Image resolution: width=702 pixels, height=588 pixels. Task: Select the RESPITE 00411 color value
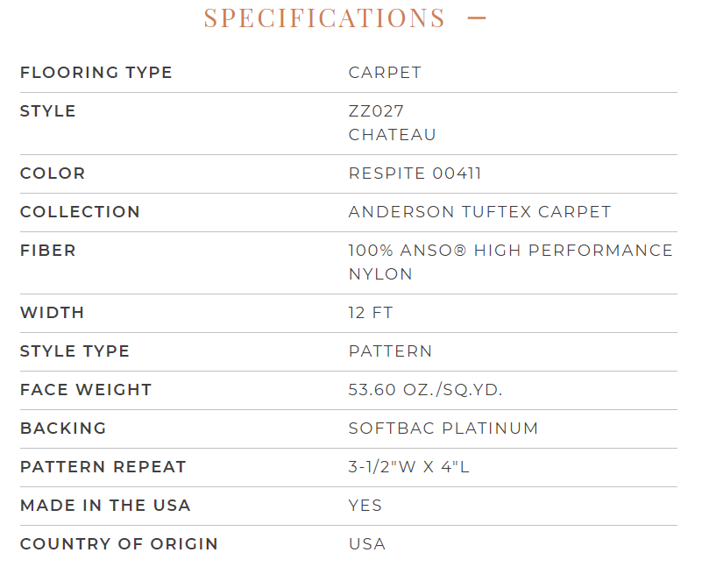[x=415, y=174]
